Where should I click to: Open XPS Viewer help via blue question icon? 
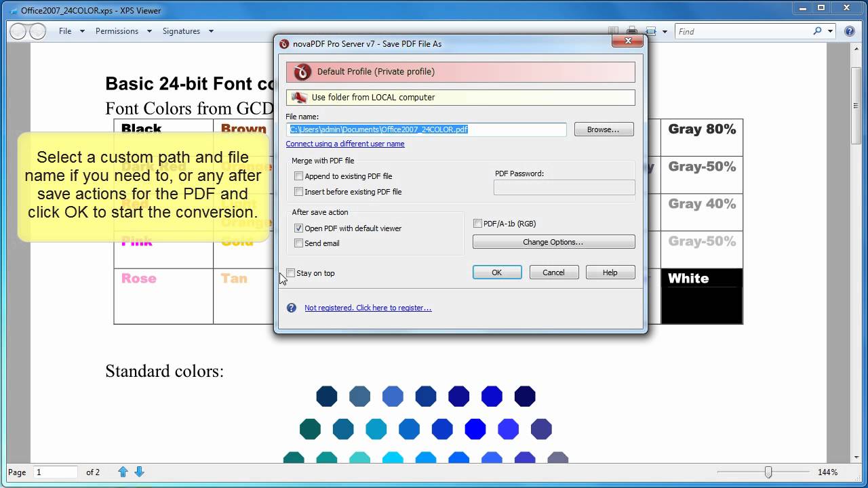pyautogui.click(x=850, y=31)
